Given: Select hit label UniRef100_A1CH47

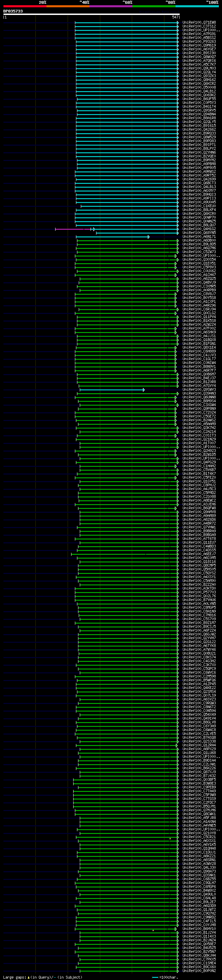Looking at the screenshot, I should pos(199,275).
